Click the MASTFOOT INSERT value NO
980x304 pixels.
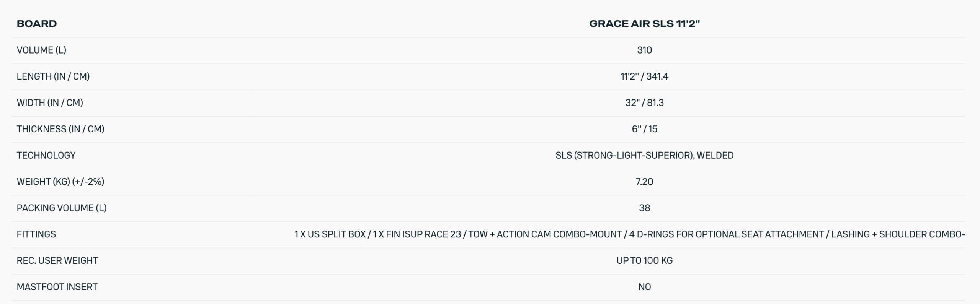point(644,287)
